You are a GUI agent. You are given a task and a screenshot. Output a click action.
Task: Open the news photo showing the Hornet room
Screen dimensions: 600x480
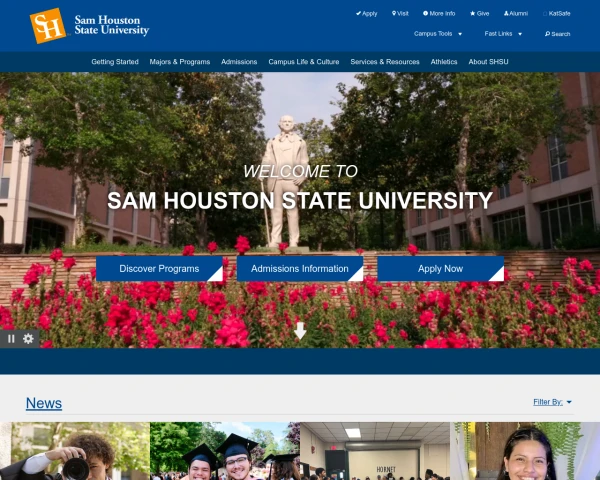click(x=375, y=451)
